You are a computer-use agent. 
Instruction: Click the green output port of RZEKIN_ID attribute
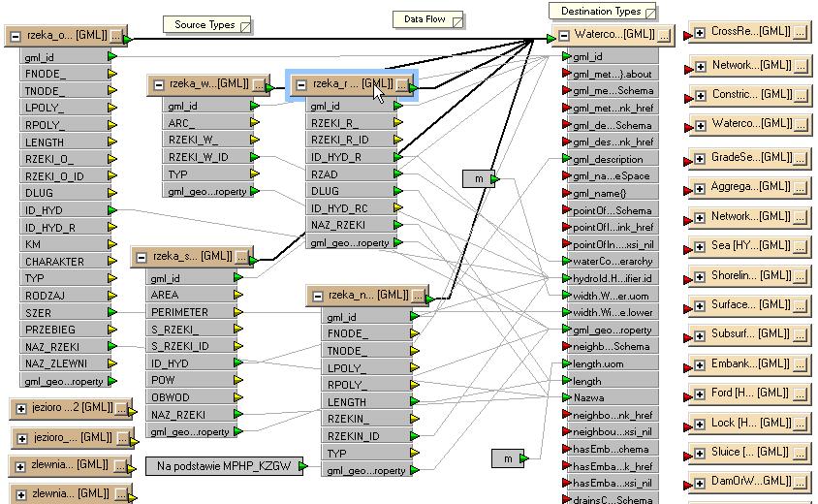[x=414, y=436]
